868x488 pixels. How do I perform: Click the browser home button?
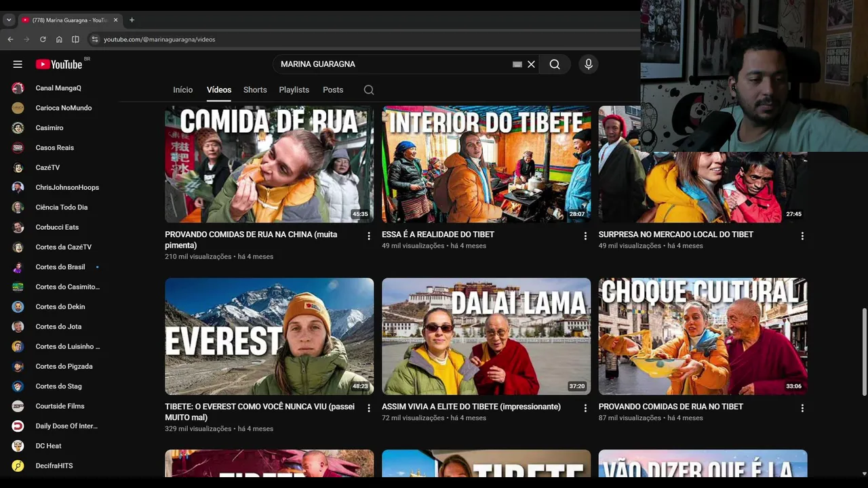click(59, 39)
